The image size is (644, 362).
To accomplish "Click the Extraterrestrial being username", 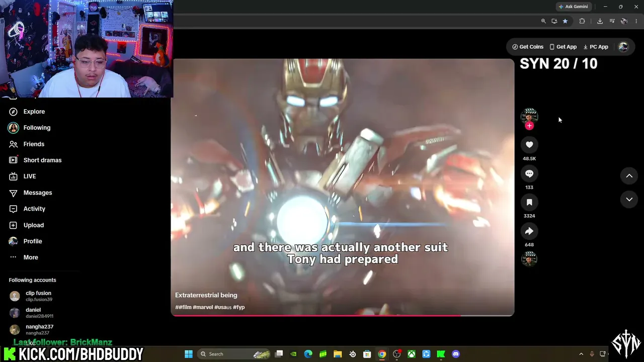I will click(206, 295).
